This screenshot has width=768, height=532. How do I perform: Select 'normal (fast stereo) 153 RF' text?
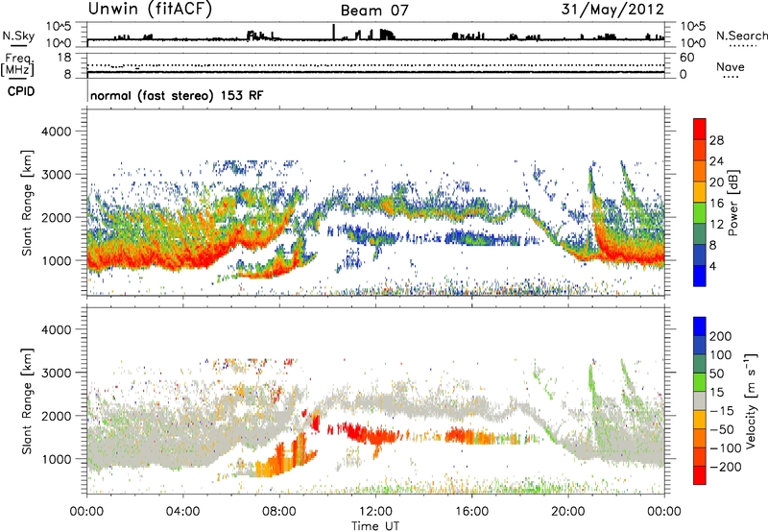tap(177, 95)
